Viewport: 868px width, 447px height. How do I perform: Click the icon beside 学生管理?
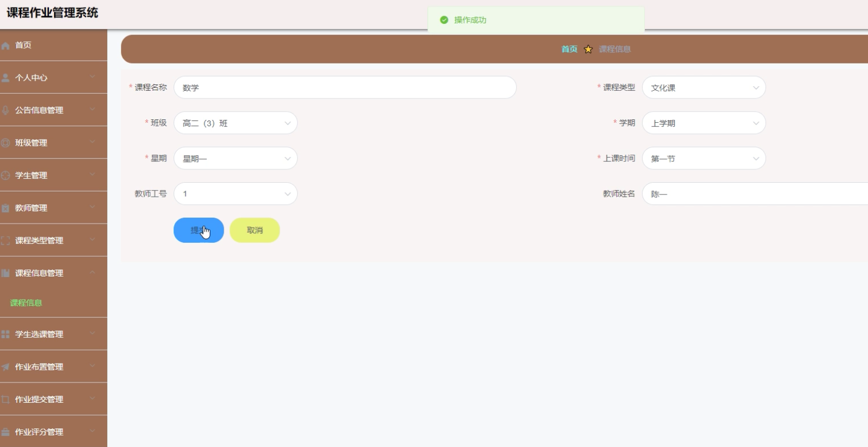[6, 176]
